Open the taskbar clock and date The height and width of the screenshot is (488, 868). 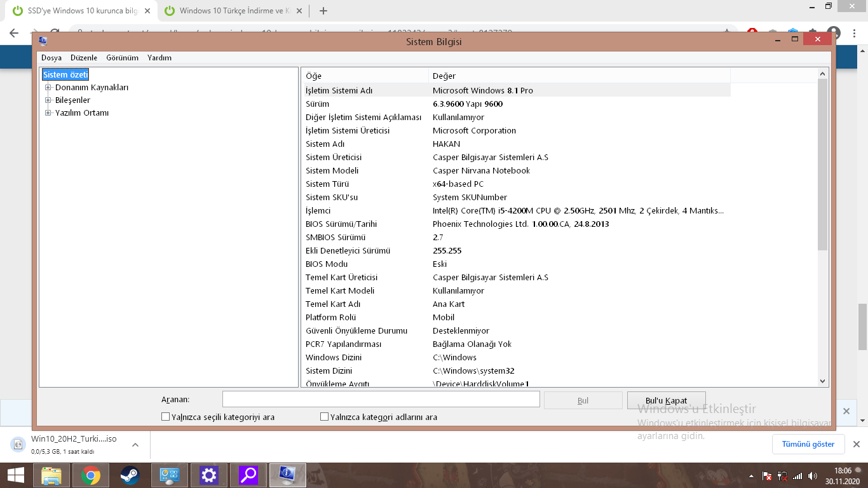coord(843,475)
